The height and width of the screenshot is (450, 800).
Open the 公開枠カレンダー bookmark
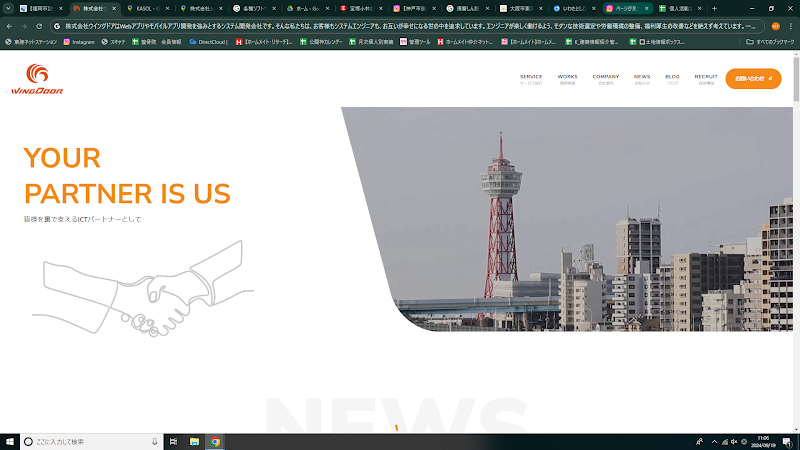pos(321,42)
